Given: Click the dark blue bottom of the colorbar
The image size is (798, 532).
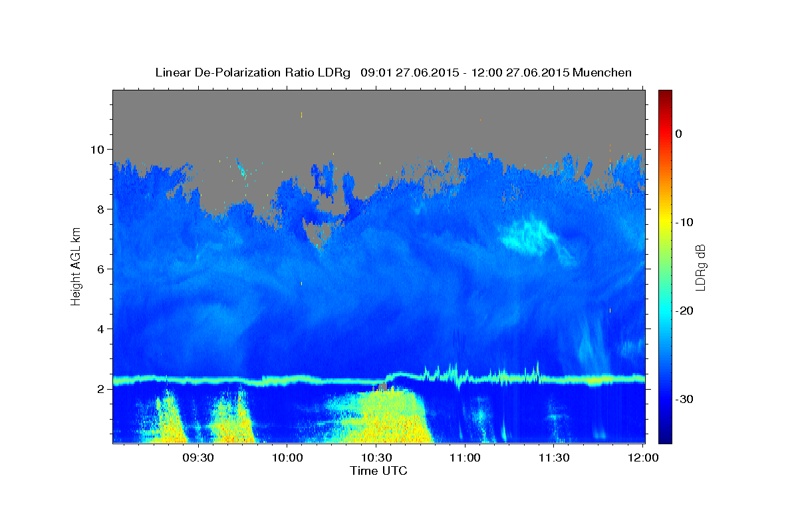Looking at the screenshot, I should [665, 436].
